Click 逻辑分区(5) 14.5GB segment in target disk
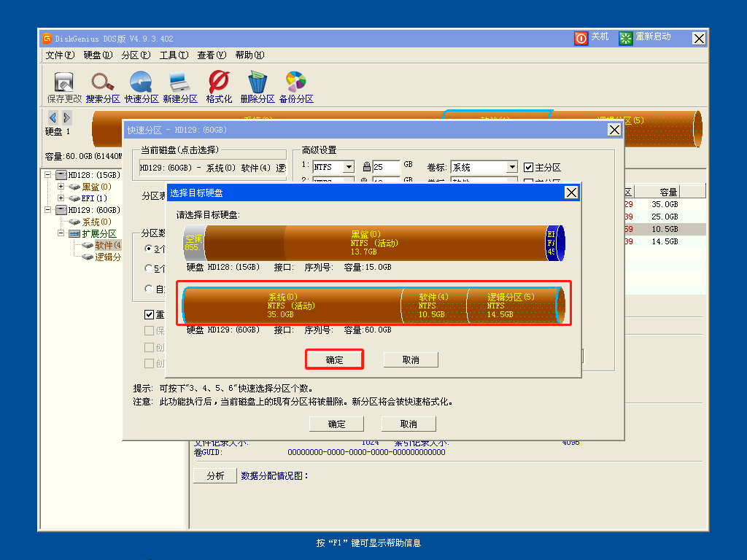Image resolution: width=747 pixels, height=560 pixels. pos(511,306)
